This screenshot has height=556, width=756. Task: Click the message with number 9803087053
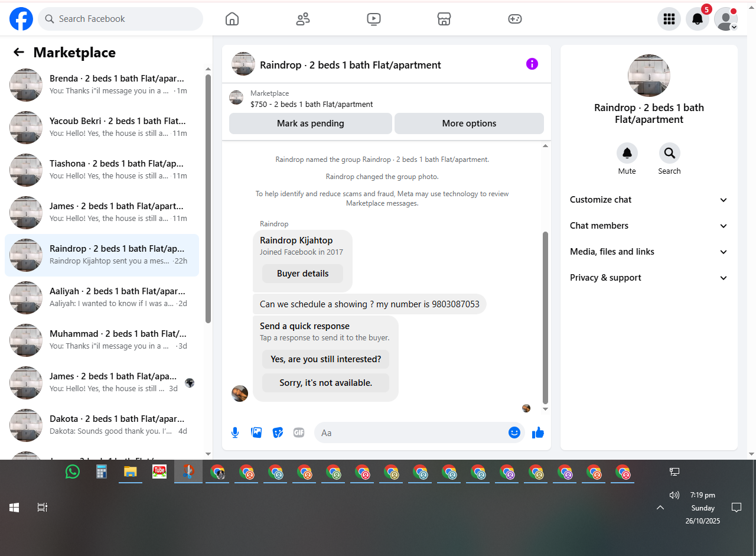(x=370, y=304)
